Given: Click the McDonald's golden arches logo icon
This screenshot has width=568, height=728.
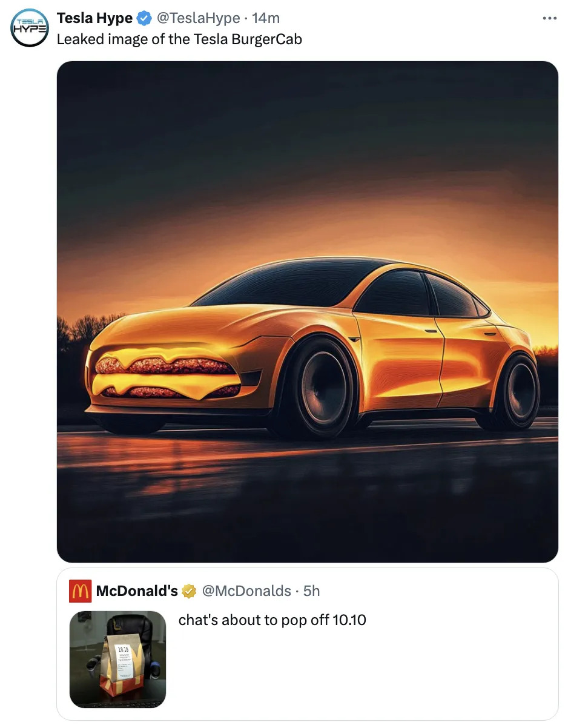Looking at the screenshot, I should pyautogui.click(x=80, y=591).
